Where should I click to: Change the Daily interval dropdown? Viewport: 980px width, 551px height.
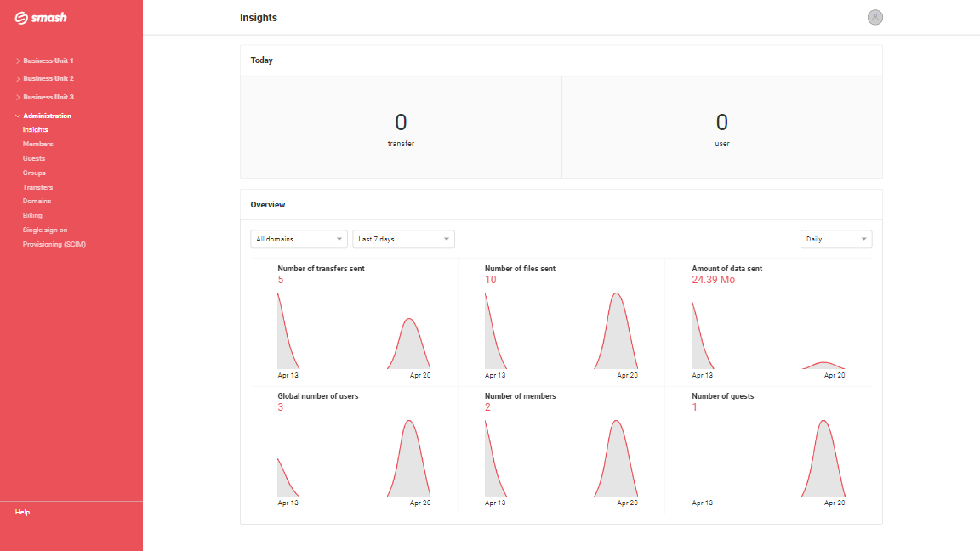point(836,239)
